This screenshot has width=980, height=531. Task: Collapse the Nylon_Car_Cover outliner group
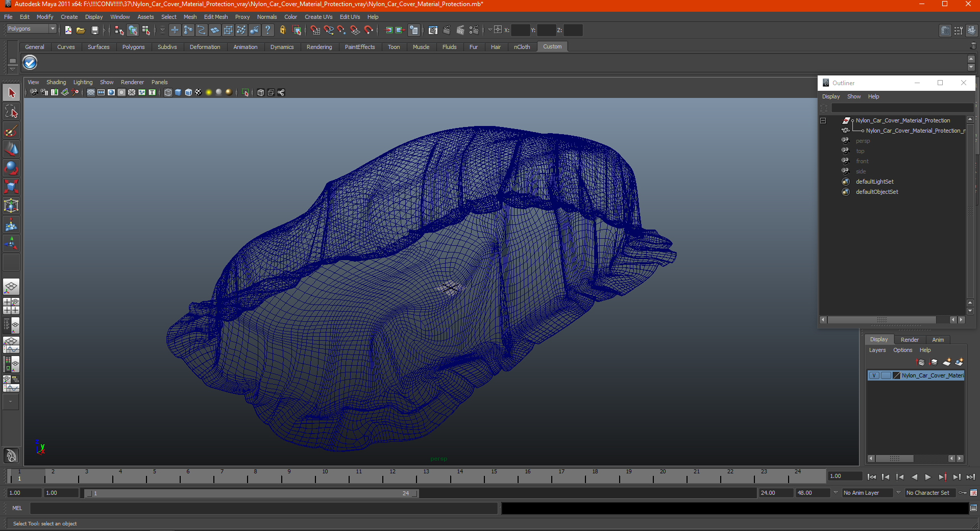(823, 121)
